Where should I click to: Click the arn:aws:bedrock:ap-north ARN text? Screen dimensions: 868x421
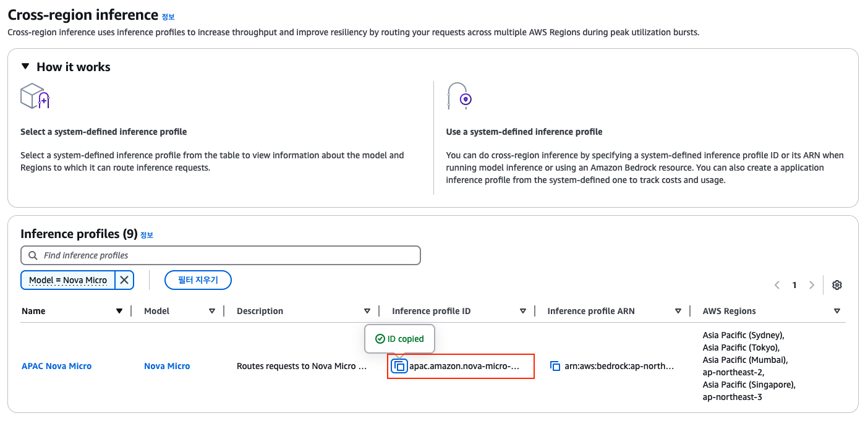[619, 366]
